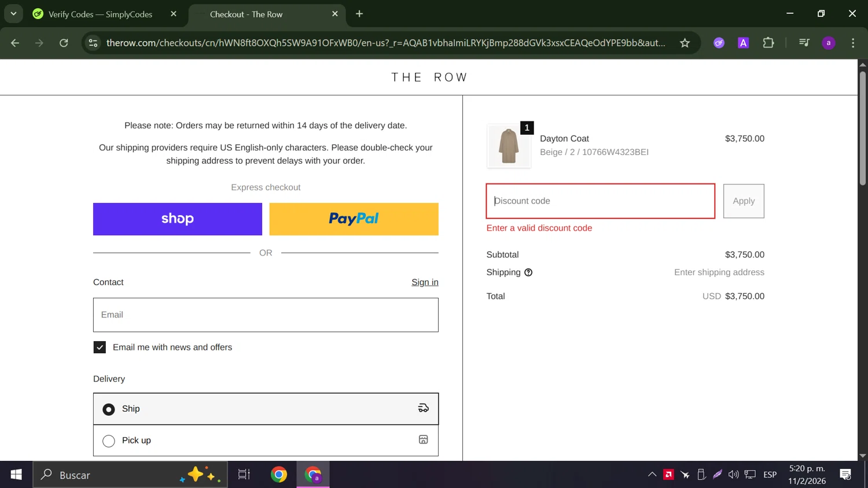
Task: Click THE ROW logo header
Action: pyautogui.click(x=429, y=77)
